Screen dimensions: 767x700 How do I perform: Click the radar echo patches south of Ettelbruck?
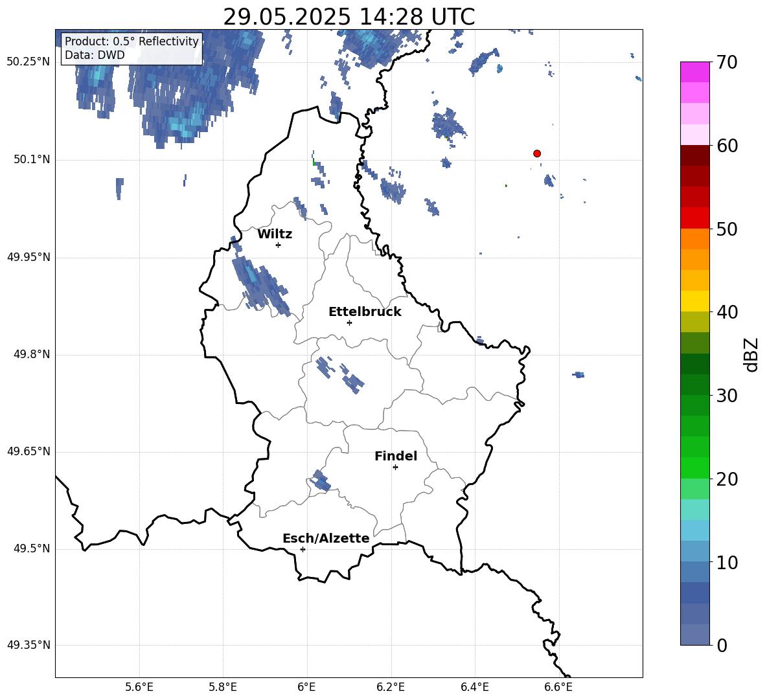point(339,375)
